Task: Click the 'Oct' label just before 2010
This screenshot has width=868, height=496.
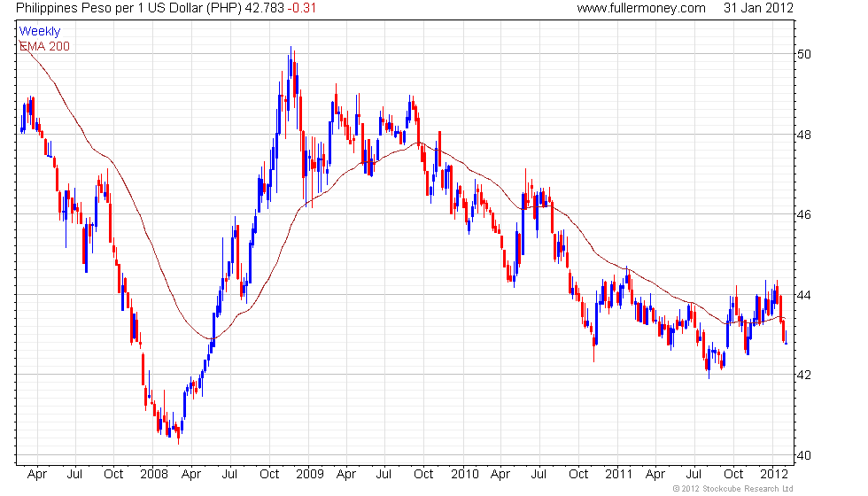Action: pos(423,475)
